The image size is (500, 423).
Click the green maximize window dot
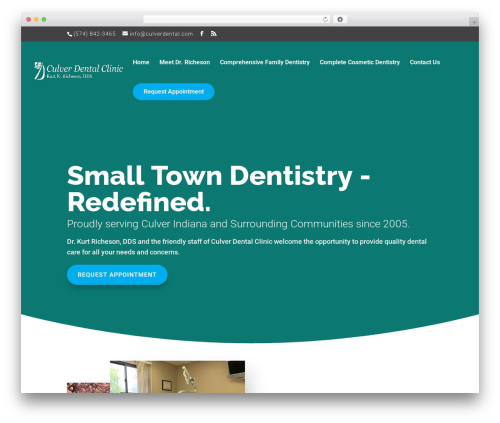[x=44, y=20]
